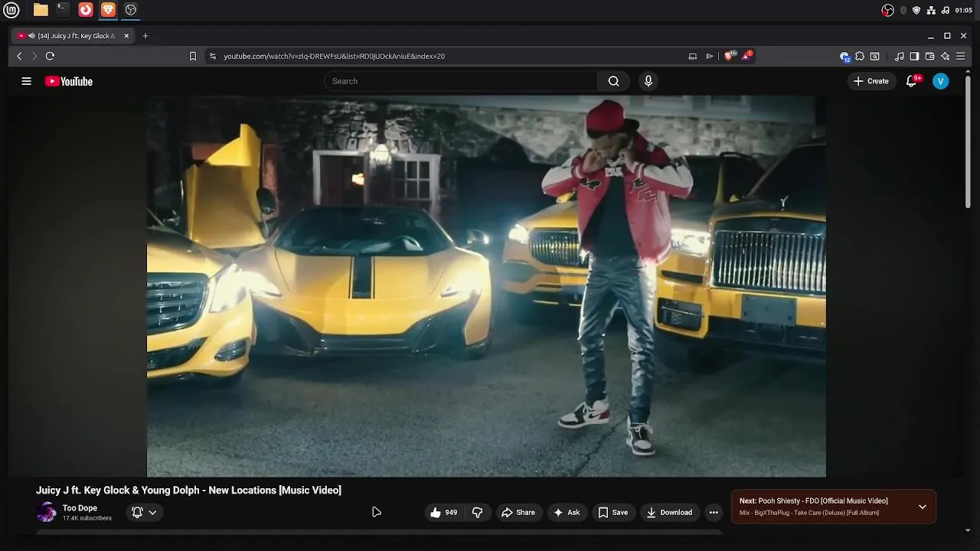This screenshot has width=980, height=551.
Task: Toggle the browser sidebar panel
Action: pos(914,56)
